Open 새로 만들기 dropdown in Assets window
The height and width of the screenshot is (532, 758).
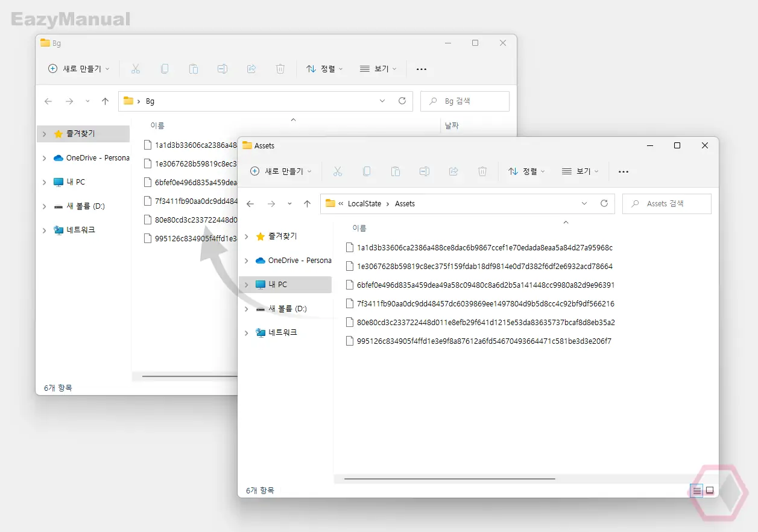point(281,171)
